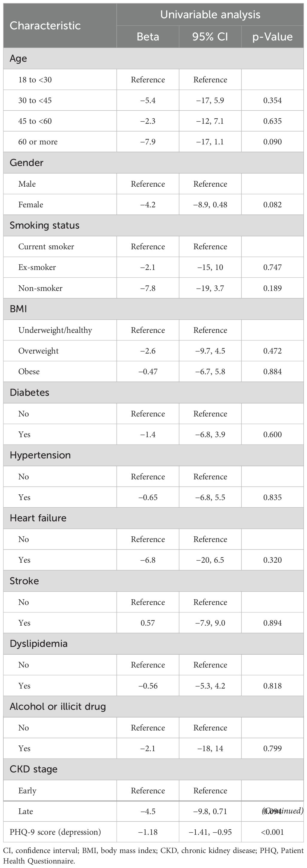
Task: Click the Ex-smoker p-value 0.747
Action: click(x=272, y=267)
